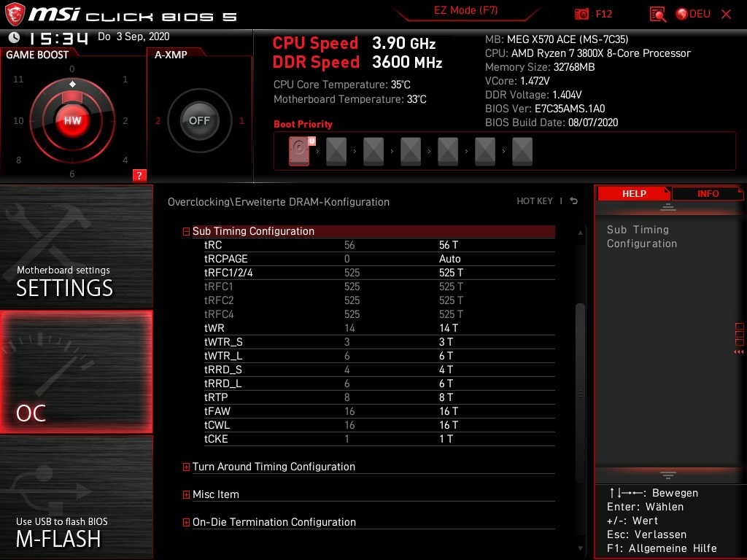
Task: Switch to EZ Mode (F7)
Action: pyautogui.click(x=465, y=10)
